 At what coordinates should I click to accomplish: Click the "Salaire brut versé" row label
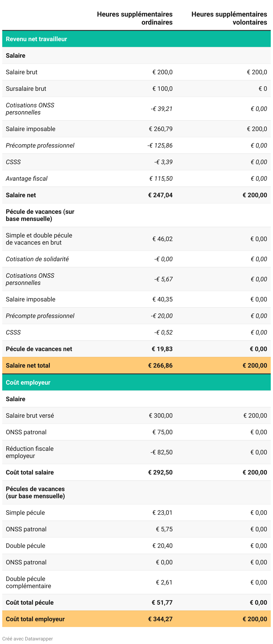[x=30, y=415]
